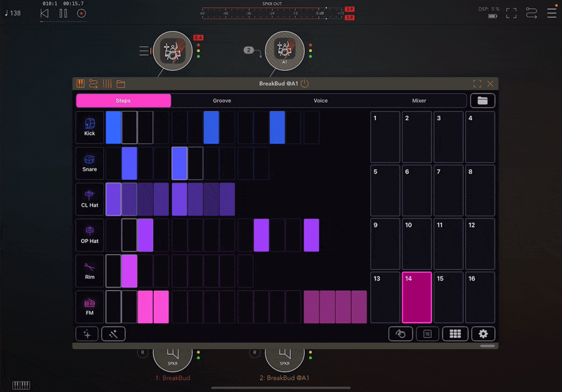Open the plugin preset folder icon

click(x=121, y=84)
